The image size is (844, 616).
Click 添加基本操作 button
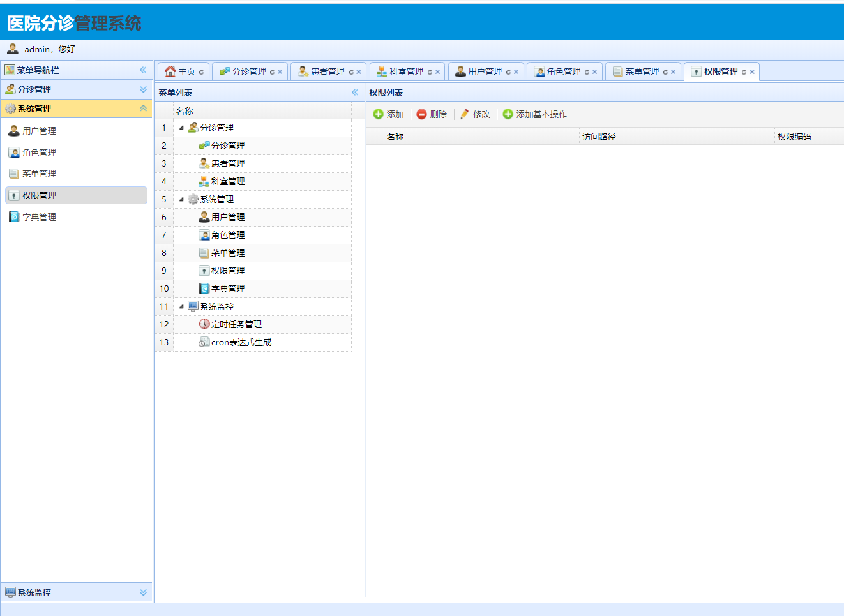534,114
